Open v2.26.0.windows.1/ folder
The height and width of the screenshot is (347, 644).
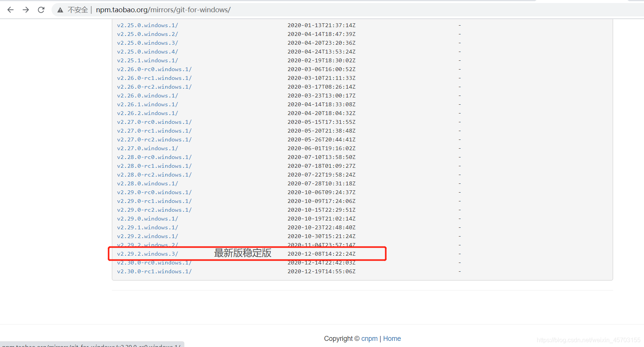(147, 96)
